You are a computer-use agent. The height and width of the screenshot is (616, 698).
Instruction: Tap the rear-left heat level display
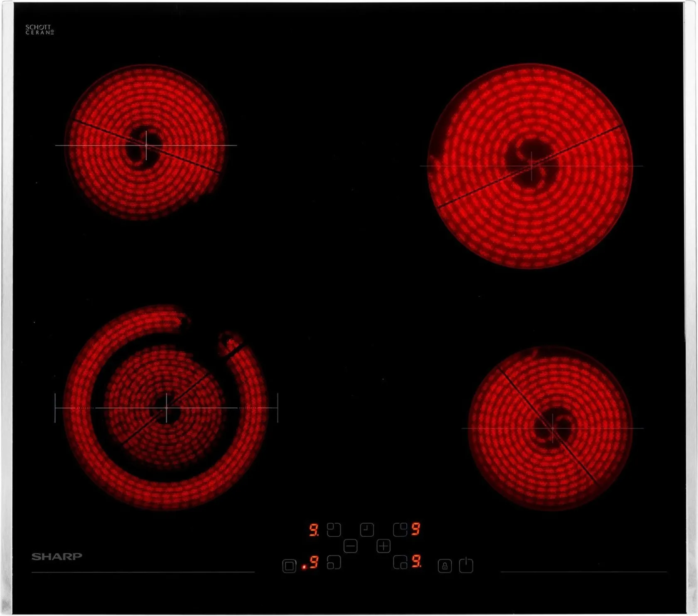[314, 530]
